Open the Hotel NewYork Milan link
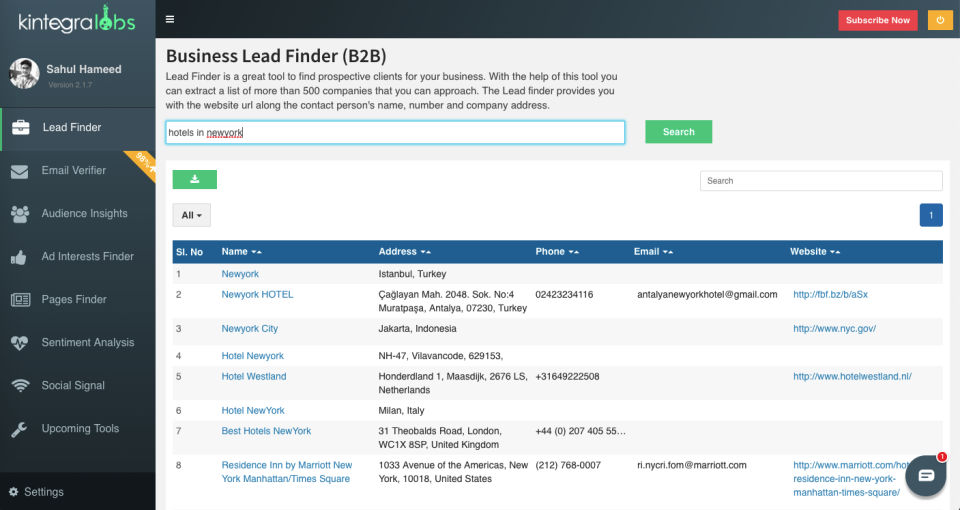Image resolution: width=960 pixels, height=510 pixels. [253, 410]
